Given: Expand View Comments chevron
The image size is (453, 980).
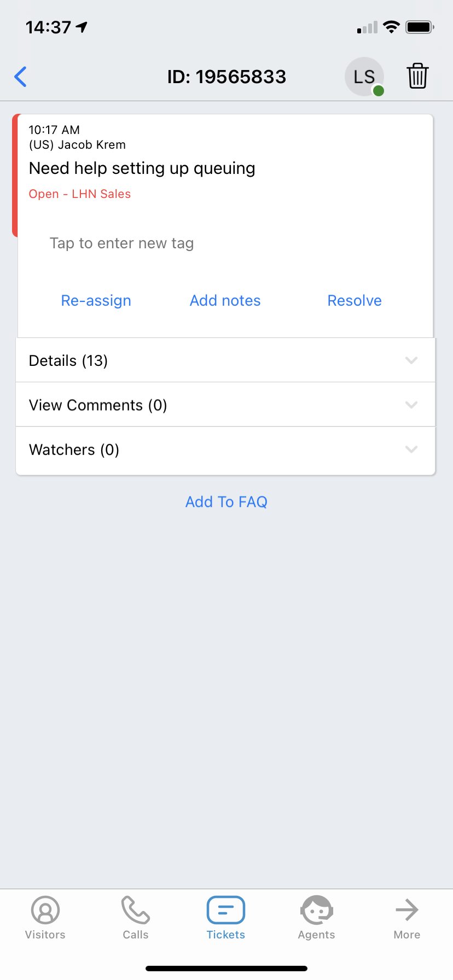Looking at the screenshot, I should (411, 405).
